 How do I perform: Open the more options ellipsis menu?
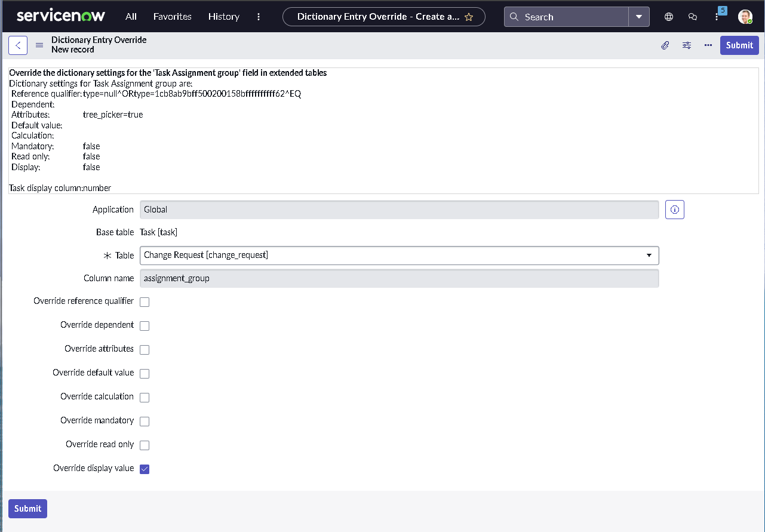[708, 45]
